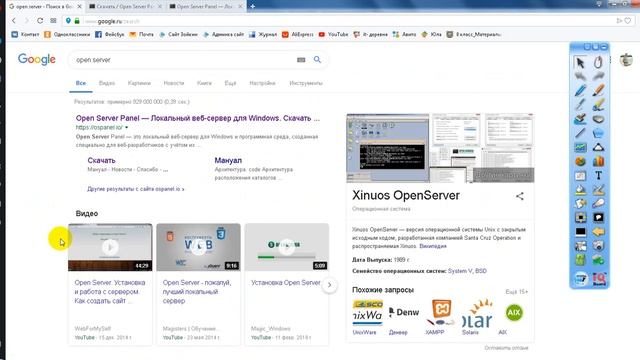Open the triangle ruler tool
640x360 pixels.
click(x=598, y=147)
